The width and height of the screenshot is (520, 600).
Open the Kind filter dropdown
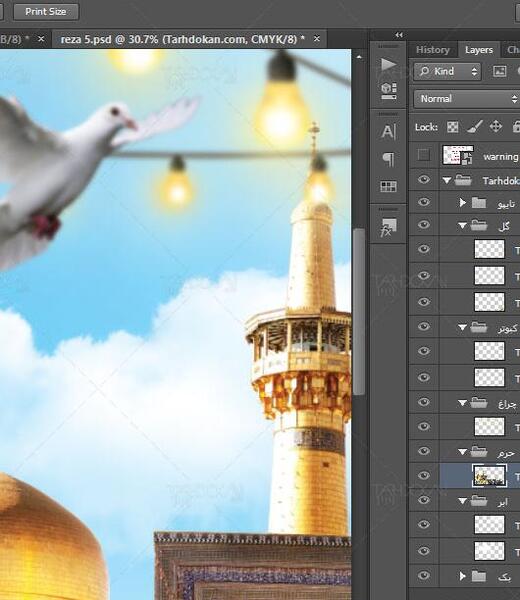pyautogui.click(x=447, y=72)
